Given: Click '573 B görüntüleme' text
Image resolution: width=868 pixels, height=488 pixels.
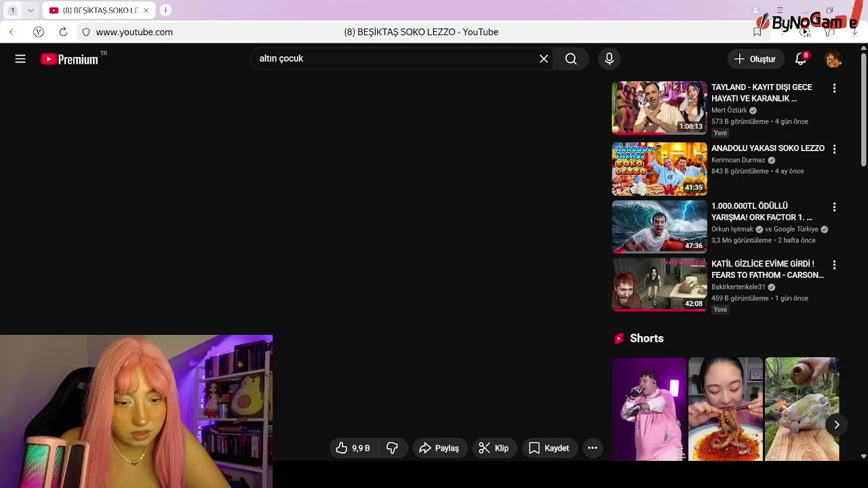Looking at the screenshot, I should (x=740, y=122).
